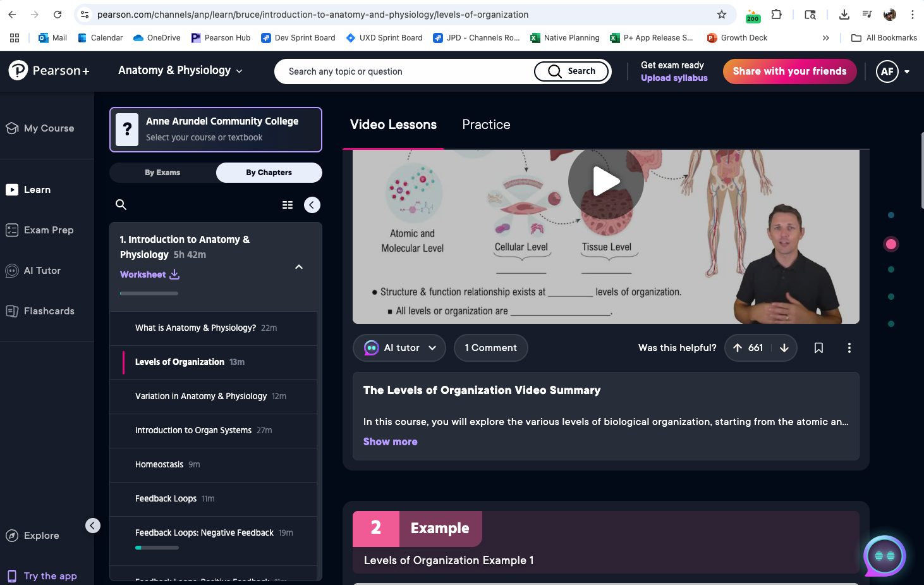Select the Homeostasis lesson

tap(159, 464)
